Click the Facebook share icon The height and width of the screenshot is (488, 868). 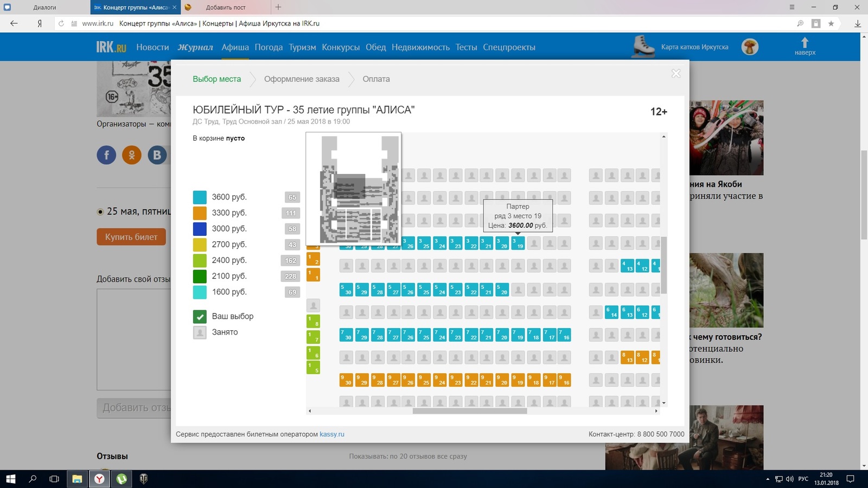coord(106,155)
